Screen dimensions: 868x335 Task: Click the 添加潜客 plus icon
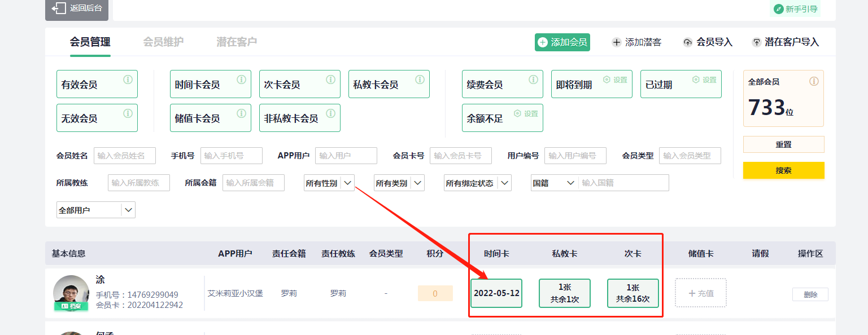[x=617, y=42]
